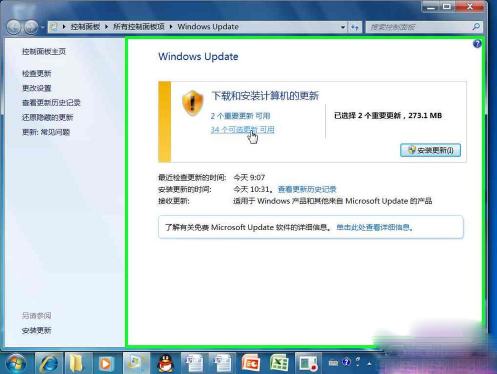This screenshot has height=374, width=497.
Task: Show hidden system tray icons
Action: 369,363
